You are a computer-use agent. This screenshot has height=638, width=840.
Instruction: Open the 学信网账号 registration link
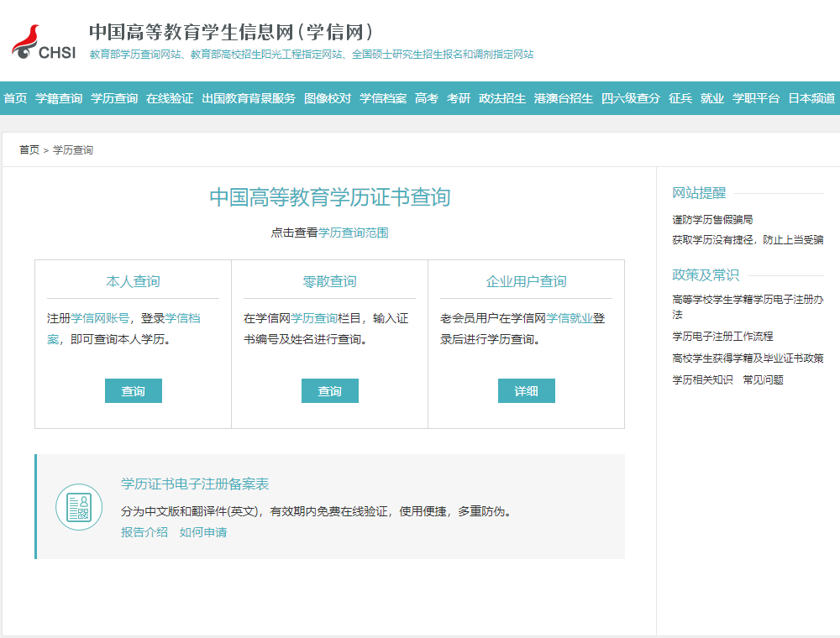pyautogui.click(x=100, y=318)
